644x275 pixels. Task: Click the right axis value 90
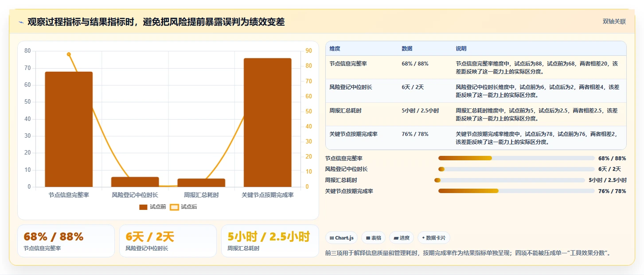pyautogui.click(x=309, y=51)
